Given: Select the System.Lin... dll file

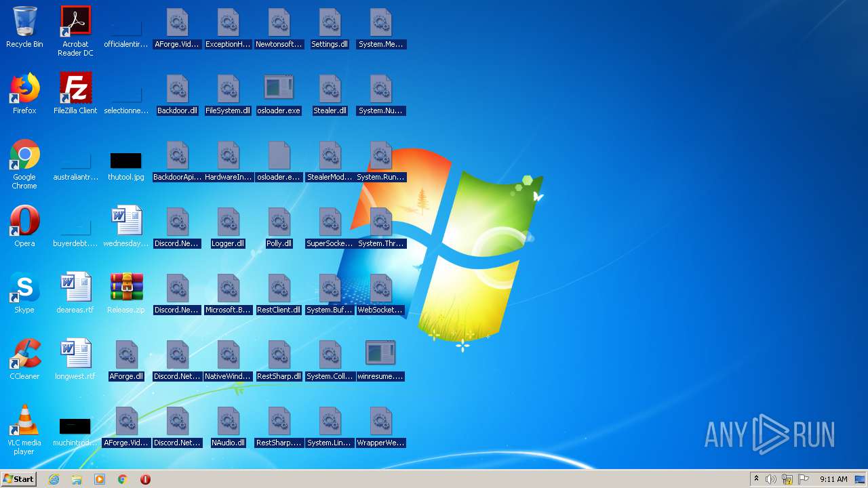Looking at the screenshot, I should coord(330,426).
